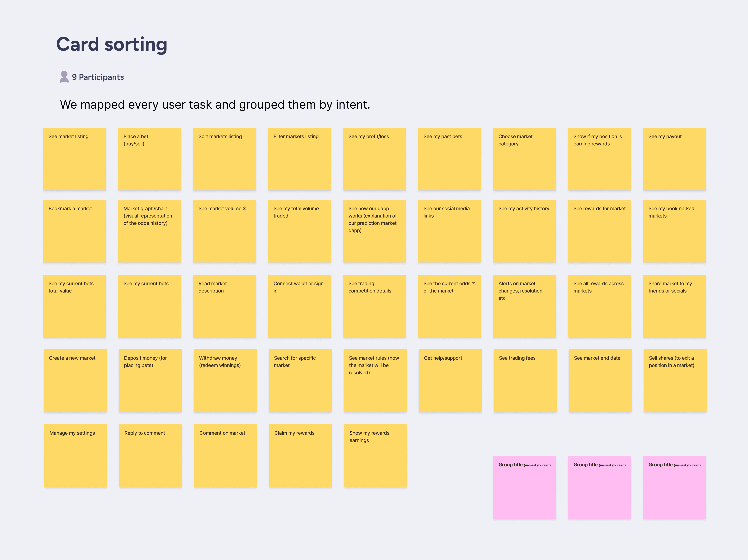Select the 'See our social media links' note

(449, 231)
